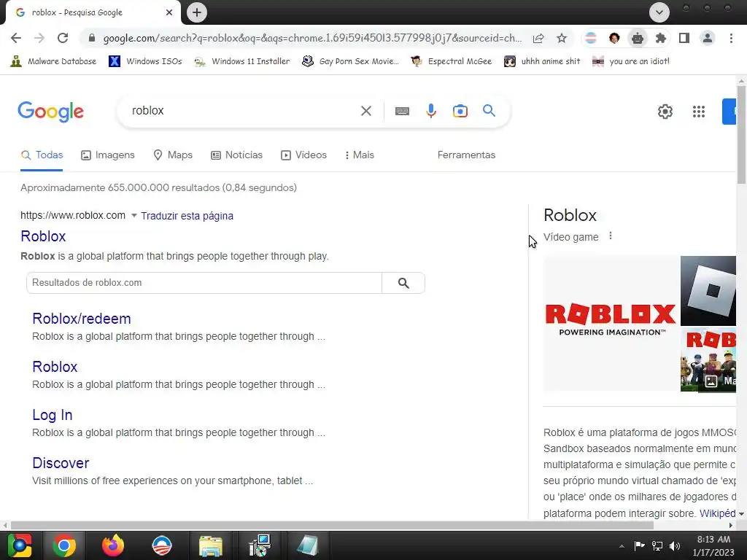
Task: View the gray Roblox logo thumbnail
Action: point(708,290)
